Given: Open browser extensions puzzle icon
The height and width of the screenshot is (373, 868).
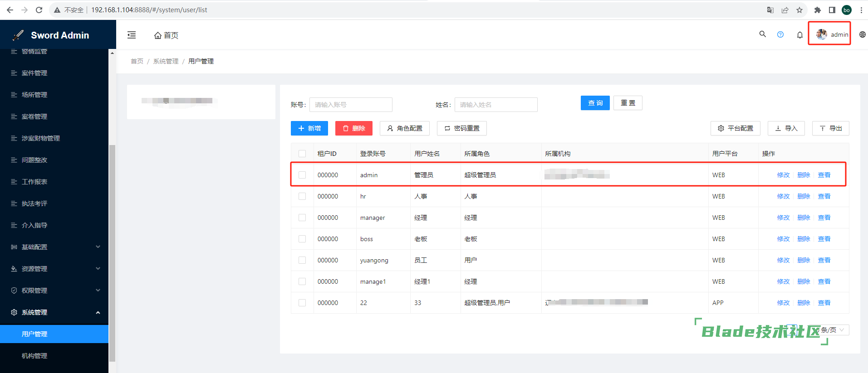Looking at the screenshot, I should 818,10.
